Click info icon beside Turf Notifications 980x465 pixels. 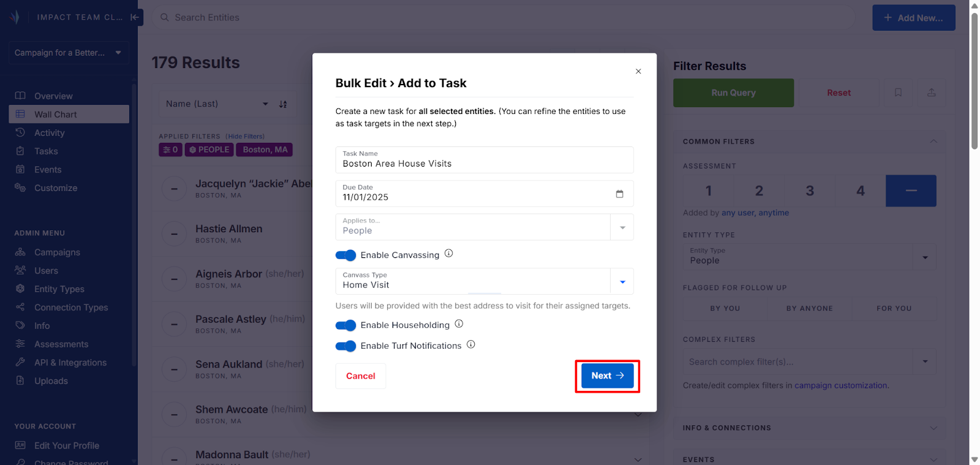click(471, 344)
